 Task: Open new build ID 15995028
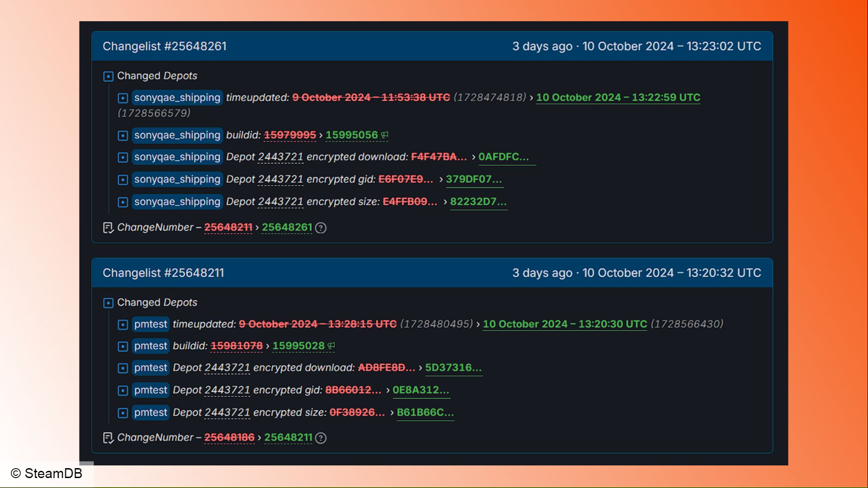point(299,346)
